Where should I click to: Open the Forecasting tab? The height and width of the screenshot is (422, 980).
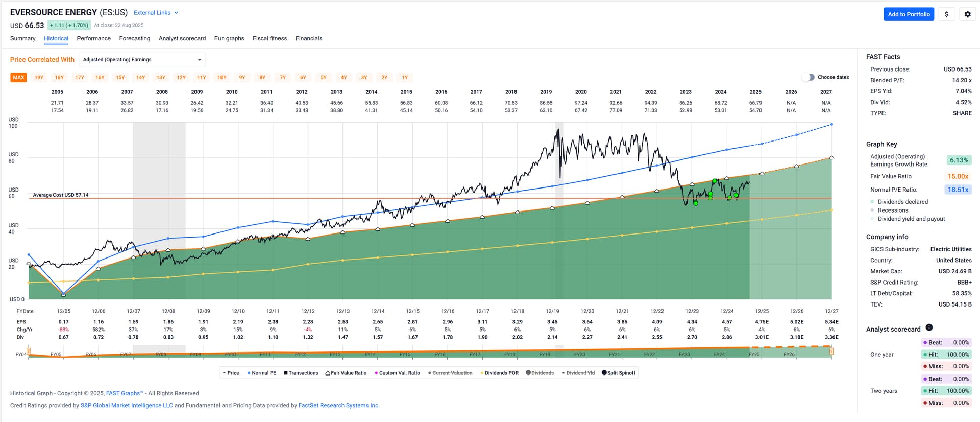point(135,38)
